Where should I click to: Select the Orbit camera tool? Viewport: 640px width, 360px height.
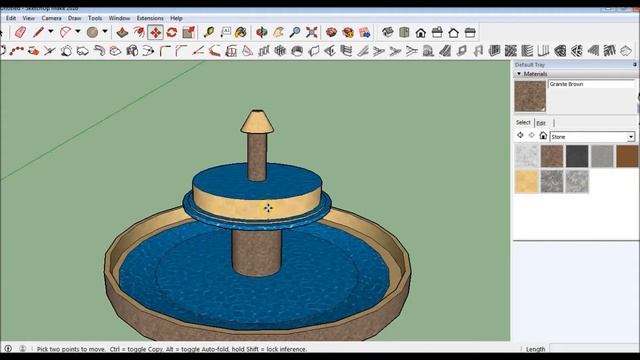pyautogui.click(x=262, y=32)
